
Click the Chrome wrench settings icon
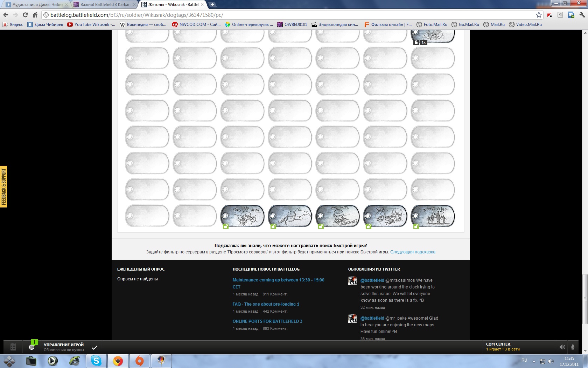pyautogui.click(x=582, y=15)
